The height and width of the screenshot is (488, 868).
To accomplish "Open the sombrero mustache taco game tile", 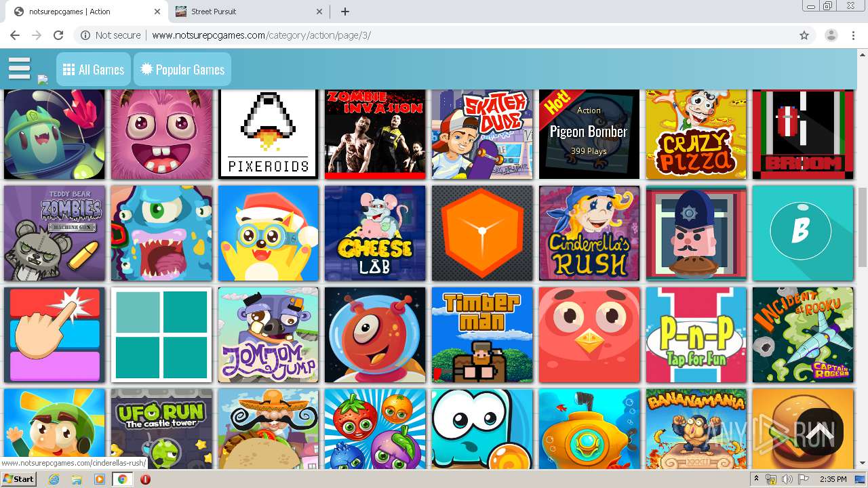I will pyautogui.click(x=268, y=428).
